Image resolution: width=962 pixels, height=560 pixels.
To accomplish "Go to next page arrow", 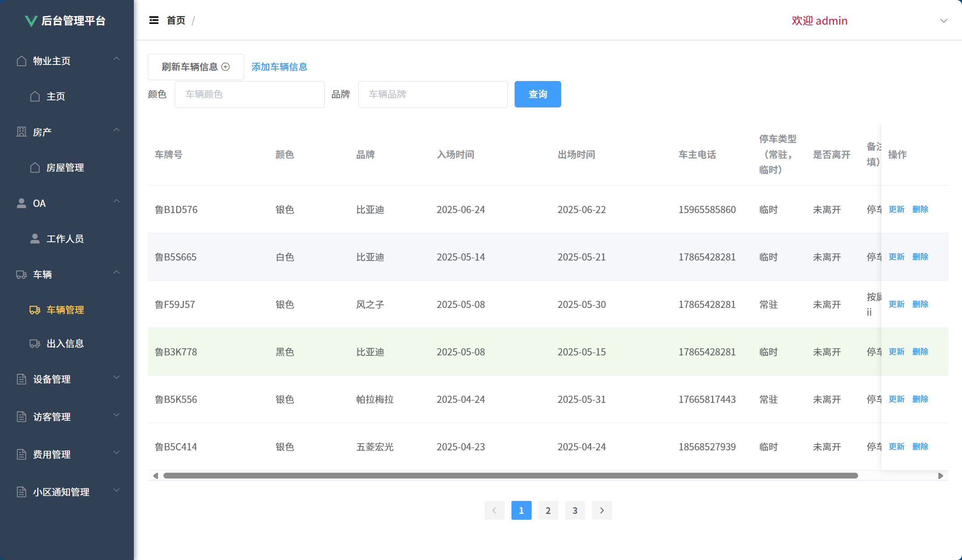I will (602, 510).
